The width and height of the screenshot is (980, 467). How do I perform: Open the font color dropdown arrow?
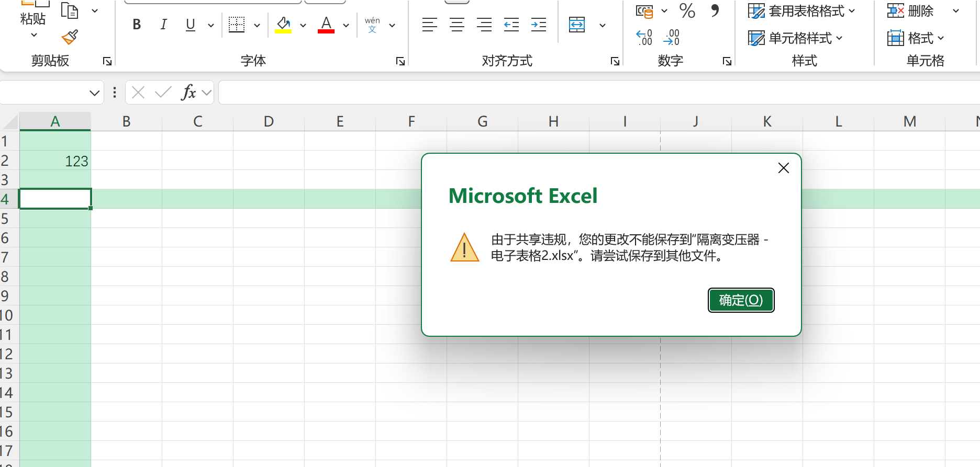click(x=346, y=25)
